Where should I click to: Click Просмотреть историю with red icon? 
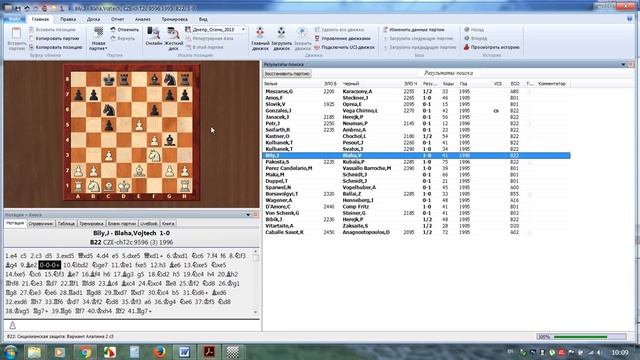coord(491,47)
